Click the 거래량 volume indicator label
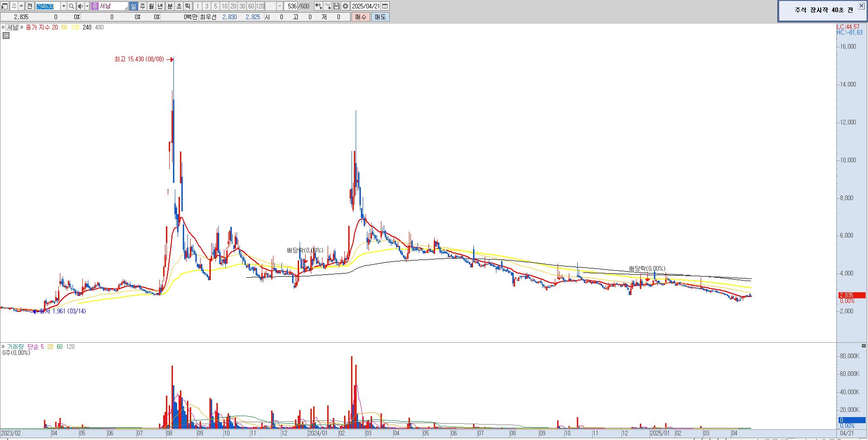 tap(15, 346)
